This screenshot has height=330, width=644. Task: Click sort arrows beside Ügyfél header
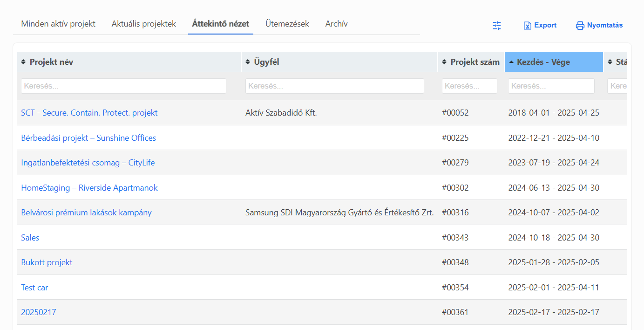point(247,62)
